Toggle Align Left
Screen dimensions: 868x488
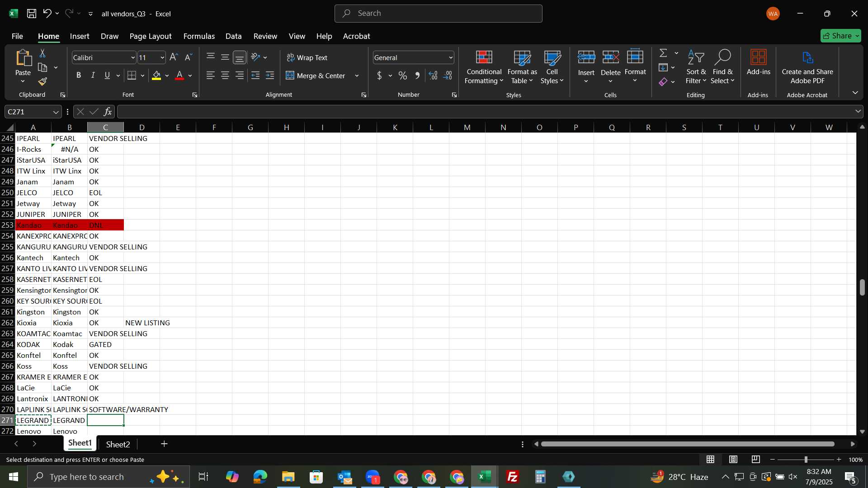[211, 75]
